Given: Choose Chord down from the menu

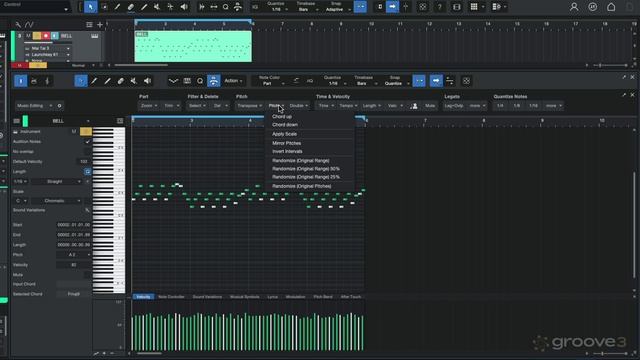Looking at the screenshot, I should coord(285,125).
